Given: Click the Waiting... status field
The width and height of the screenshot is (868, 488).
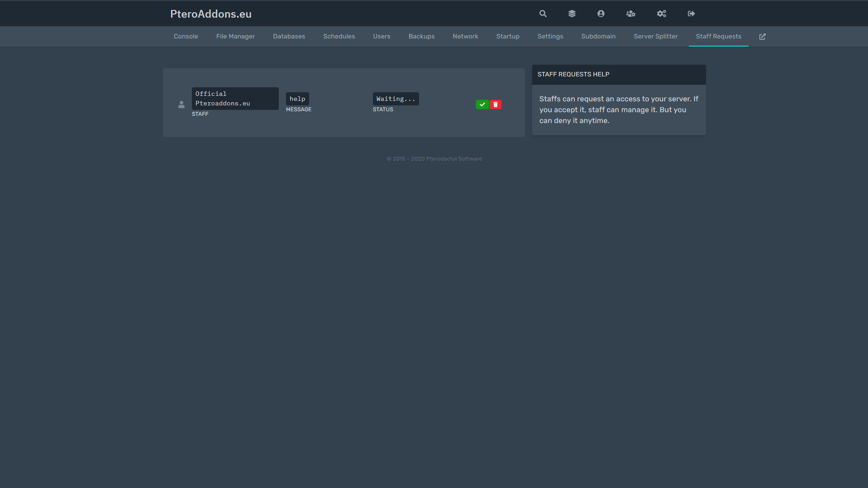Looking at the screenshot, I should tap(396, 99).
